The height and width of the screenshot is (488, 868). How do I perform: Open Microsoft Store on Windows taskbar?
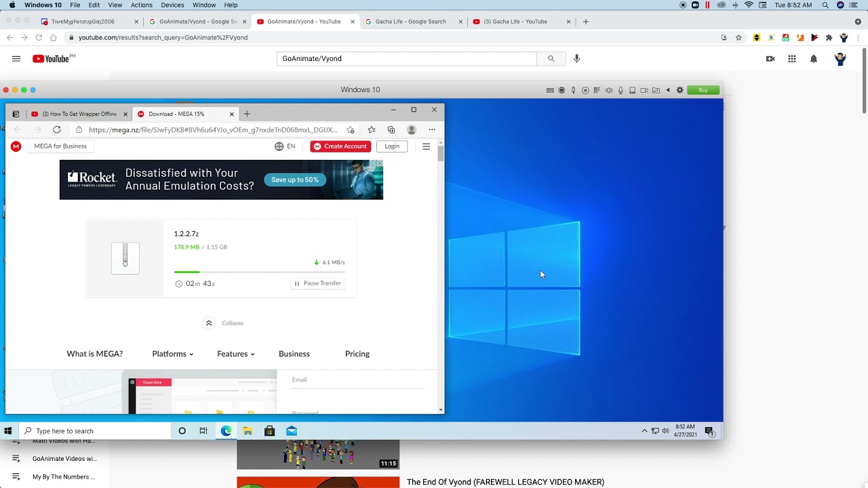[269, 431]
